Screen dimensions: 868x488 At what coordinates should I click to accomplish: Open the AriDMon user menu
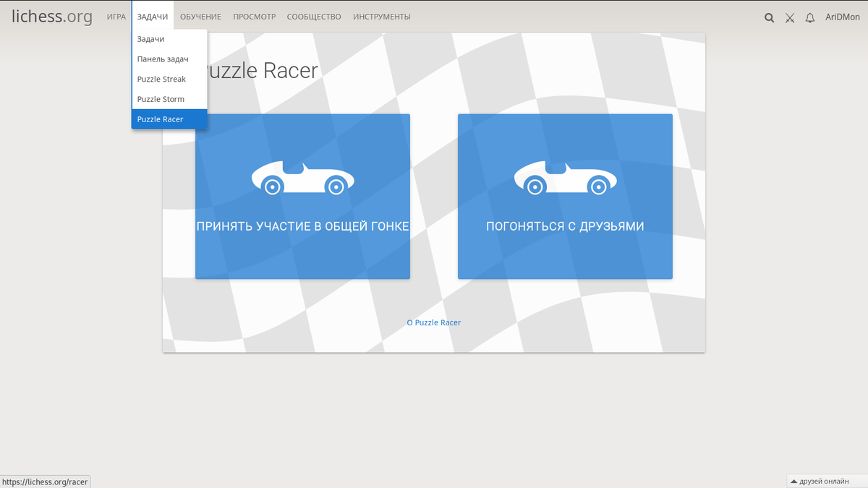pos(842,17)
